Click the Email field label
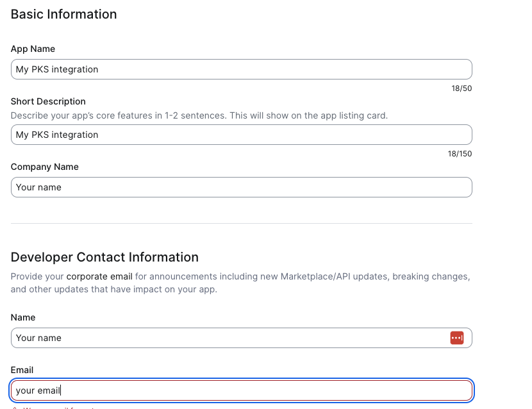This screenshot has width=532, height=409. (x=22, y=370)
